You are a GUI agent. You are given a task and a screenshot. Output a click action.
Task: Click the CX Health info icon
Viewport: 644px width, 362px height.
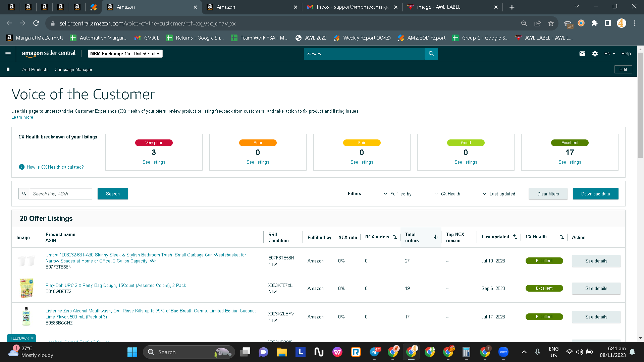click(22, 167)
